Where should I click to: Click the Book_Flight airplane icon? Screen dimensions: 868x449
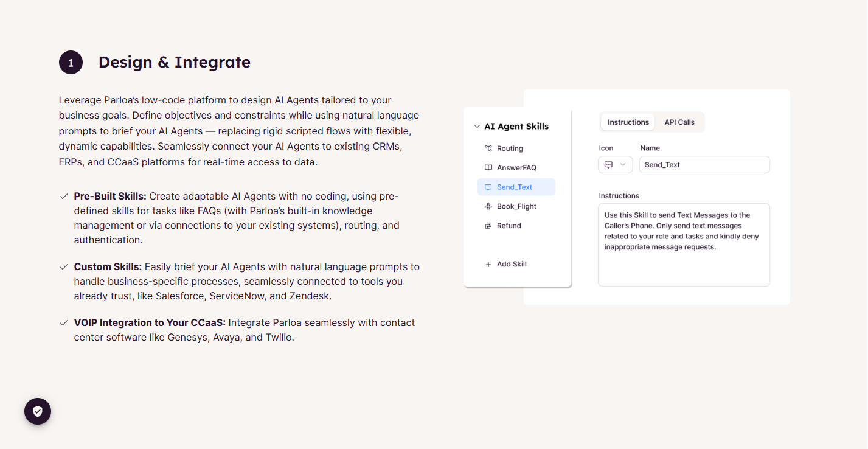pos(488,206)
